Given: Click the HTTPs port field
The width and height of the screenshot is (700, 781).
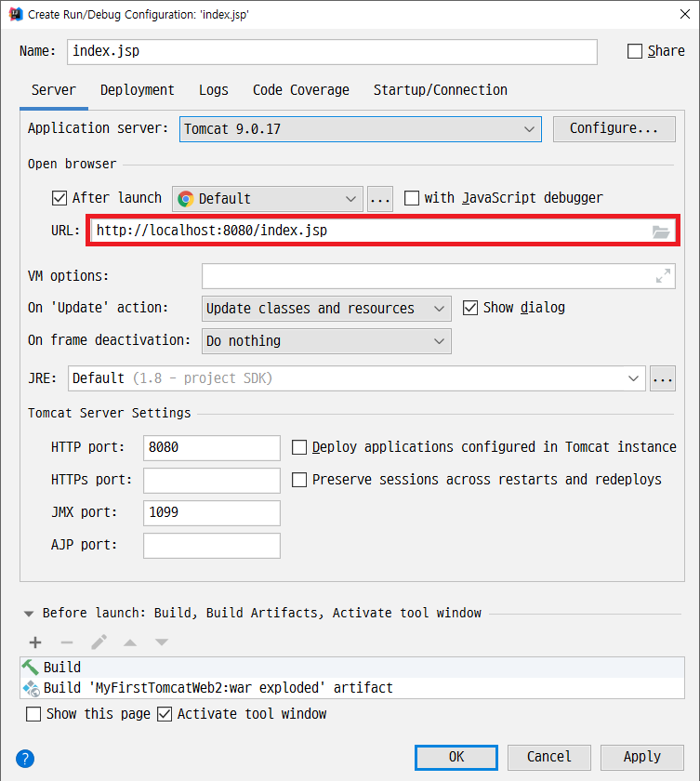Looking at the screenshot, I should pos(212,480).
